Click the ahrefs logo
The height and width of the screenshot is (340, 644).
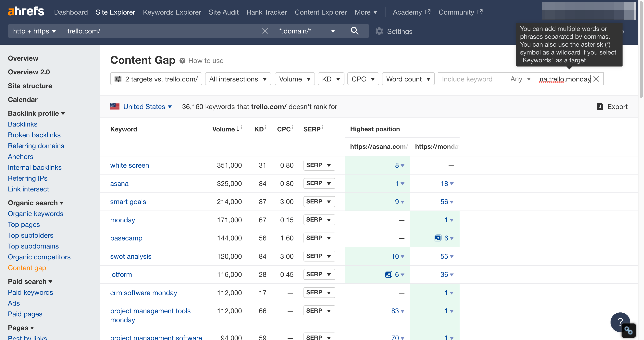26,11
